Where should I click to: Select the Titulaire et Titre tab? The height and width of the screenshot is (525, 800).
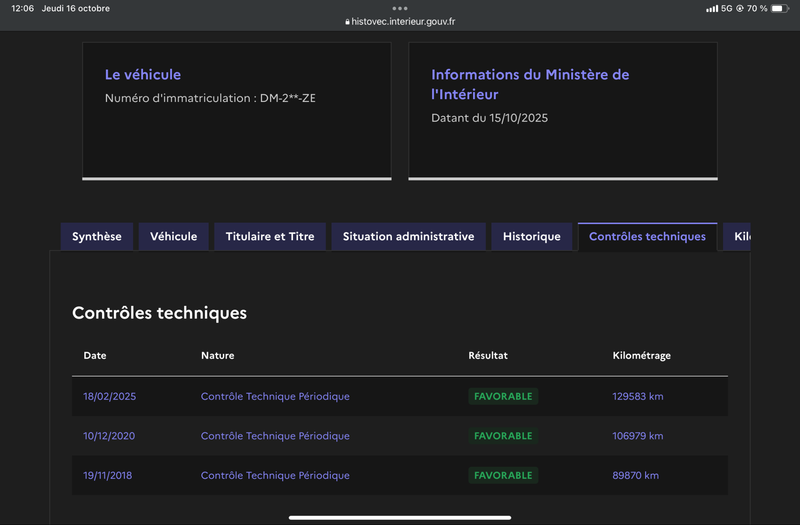(270, 237)
